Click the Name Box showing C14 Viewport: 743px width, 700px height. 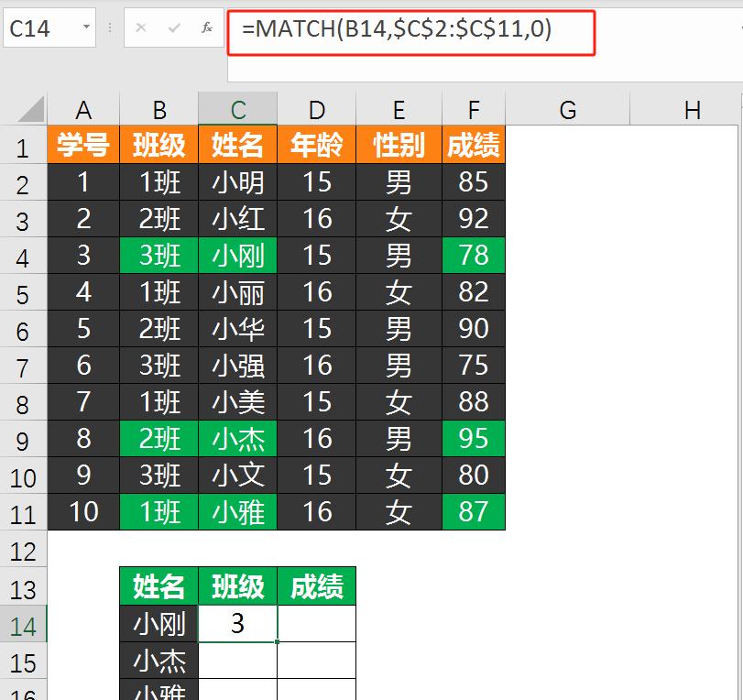(x=49, y=28)
